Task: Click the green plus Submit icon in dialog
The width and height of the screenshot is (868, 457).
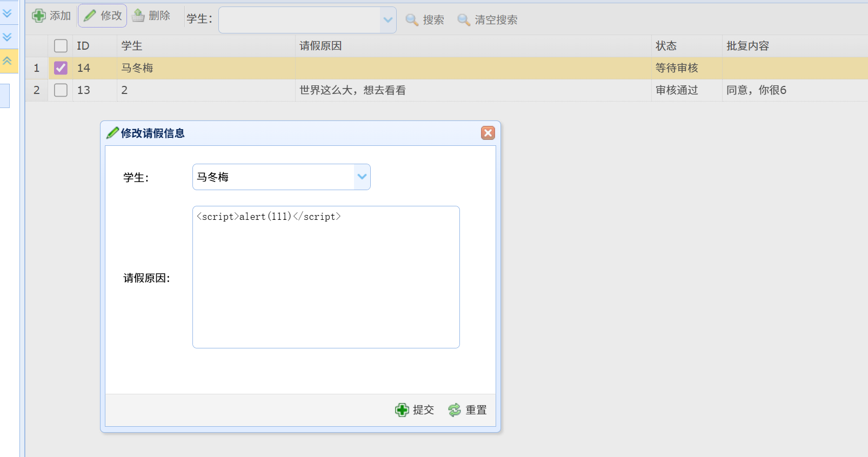Action: pyautogui.click(x=402, y=410)
